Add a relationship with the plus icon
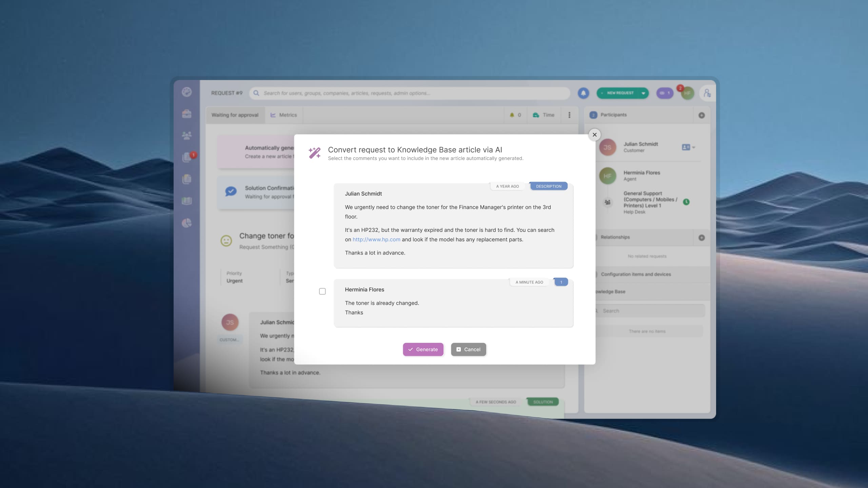The height and width of the screenshot is (488, 868). [x=702, y=238]
